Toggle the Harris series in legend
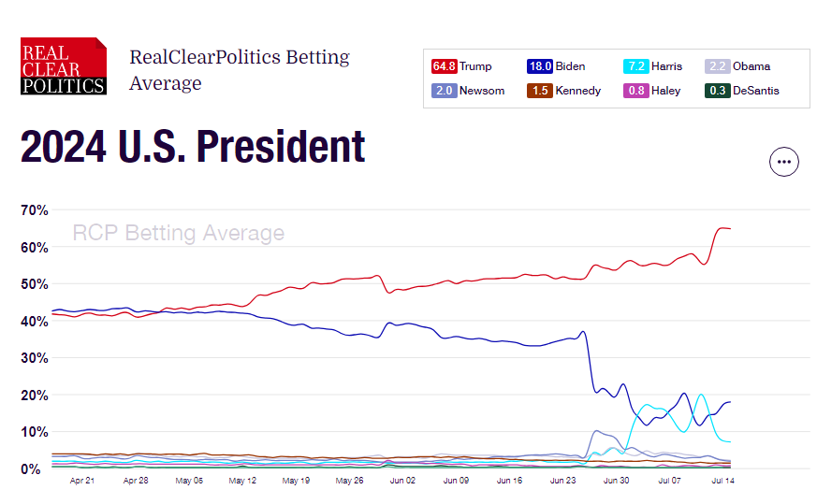Image resolution: width=817 pixels, height=504 pixels. (653, 66)
